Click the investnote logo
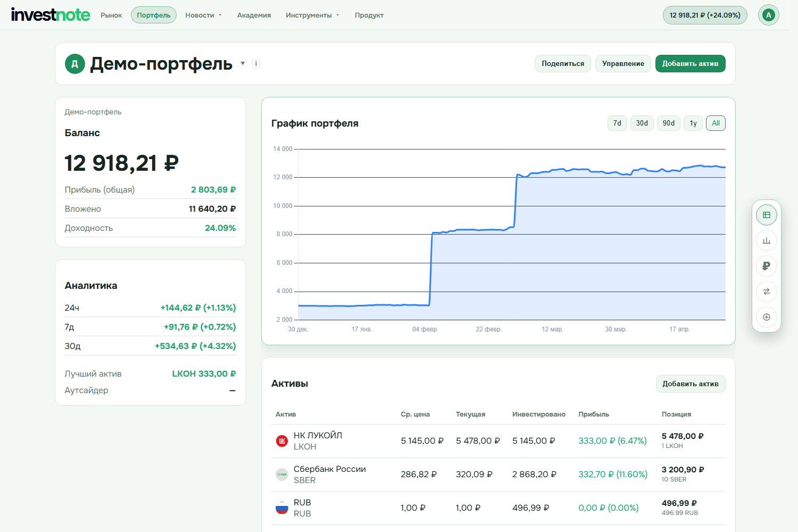The width and height of the screenshot is (798, 532). [x=51, y=15]
